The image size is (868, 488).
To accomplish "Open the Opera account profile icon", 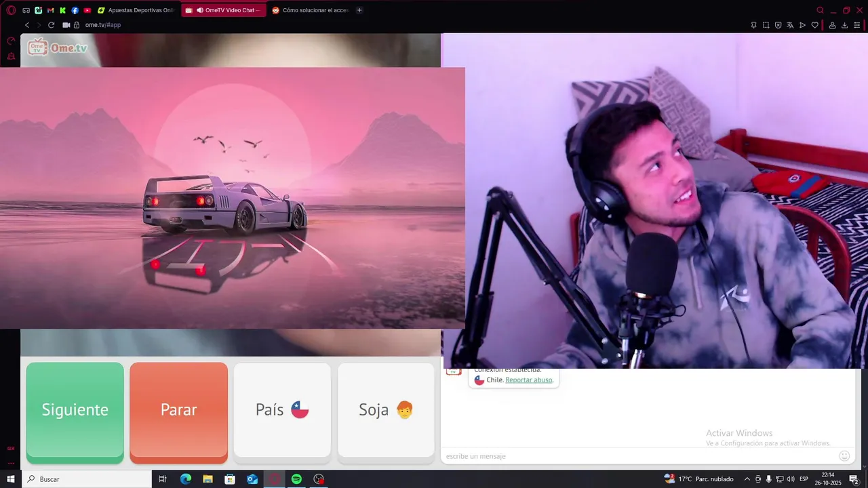I will pyautogui.click(x=832, y=25).
